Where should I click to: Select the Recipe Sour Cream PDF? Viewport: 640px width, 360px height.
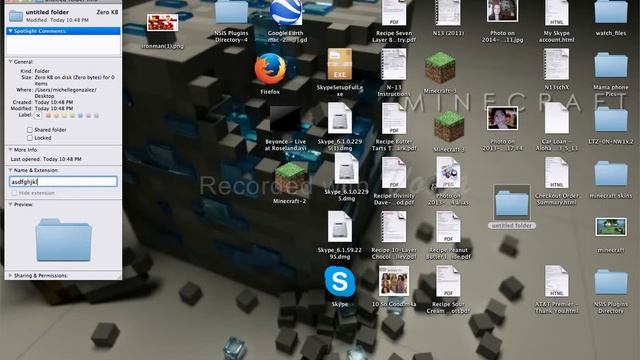pos(448,282)
